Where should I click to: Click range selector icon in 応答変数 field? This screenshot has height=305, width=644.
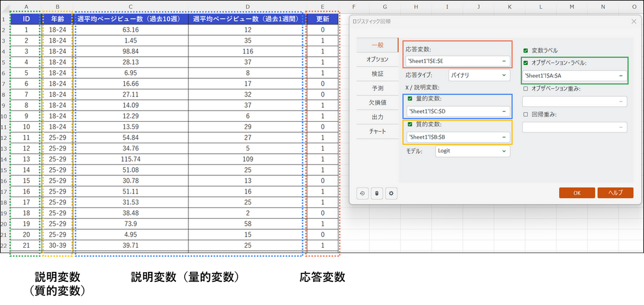(504, 61)
